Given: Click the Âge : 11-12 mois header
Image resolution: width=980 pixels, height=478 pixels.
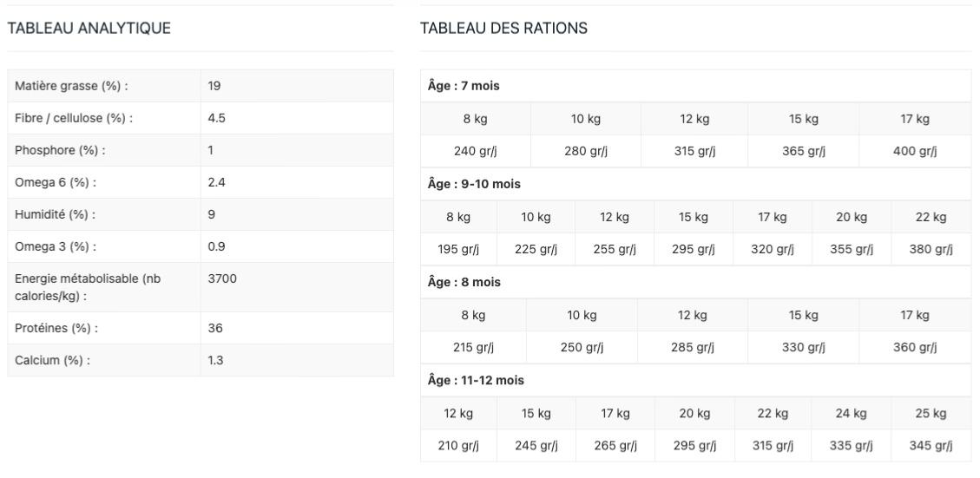Looking at the screenshot, I should tap(476, 380).
